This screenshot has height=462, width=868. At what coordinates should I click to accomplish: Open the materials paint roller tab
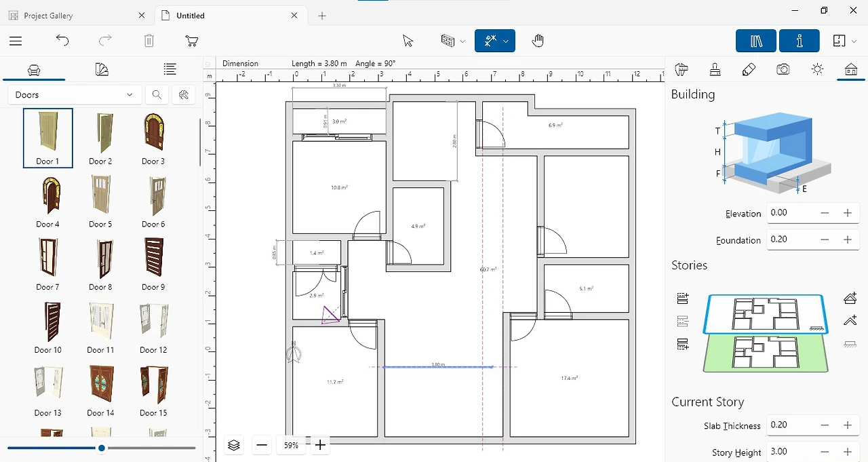click(x=715, y=69)
